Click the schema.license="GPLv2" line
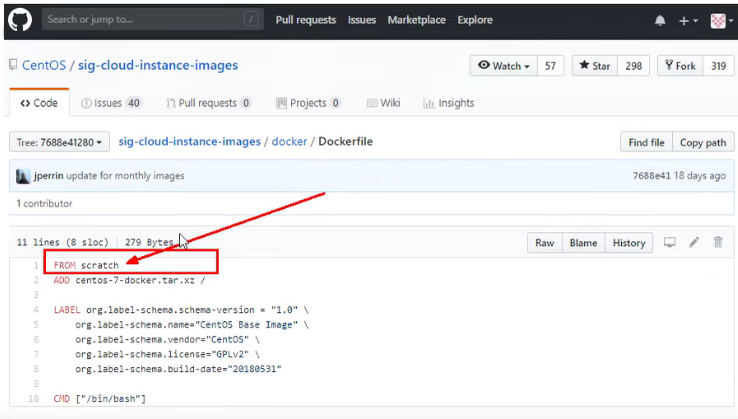 point(167,354)
